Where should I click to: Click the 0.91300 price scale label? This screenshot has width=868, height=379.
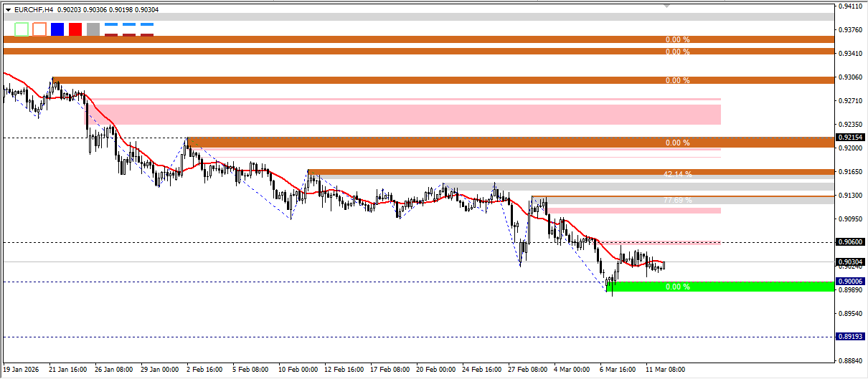(851, 196)
